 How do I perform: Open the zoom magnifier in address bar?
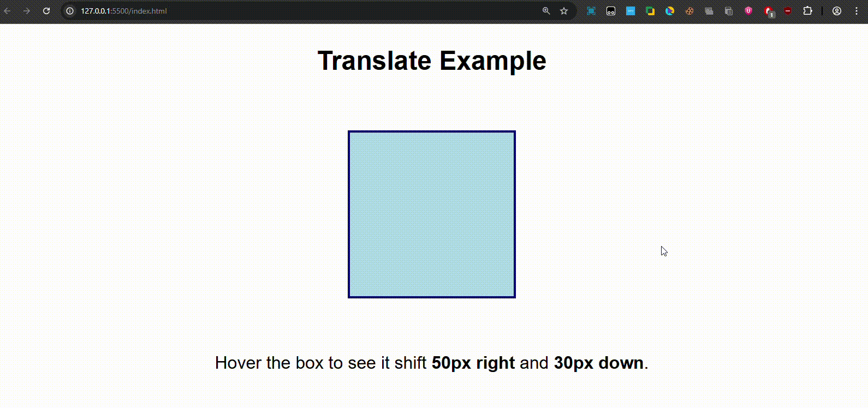(x=546, y=11)
